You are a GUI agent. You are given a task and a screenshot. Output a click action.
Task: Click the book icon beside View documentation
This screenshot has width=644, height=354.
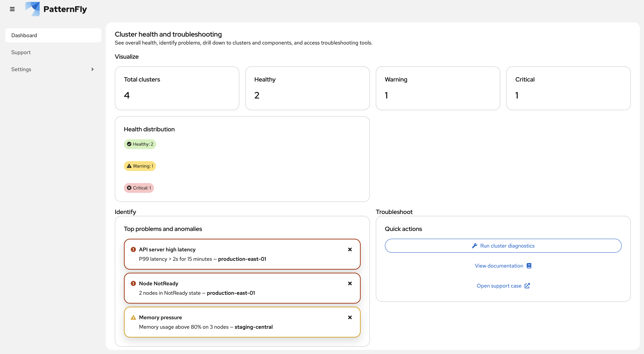click(529, 265)
